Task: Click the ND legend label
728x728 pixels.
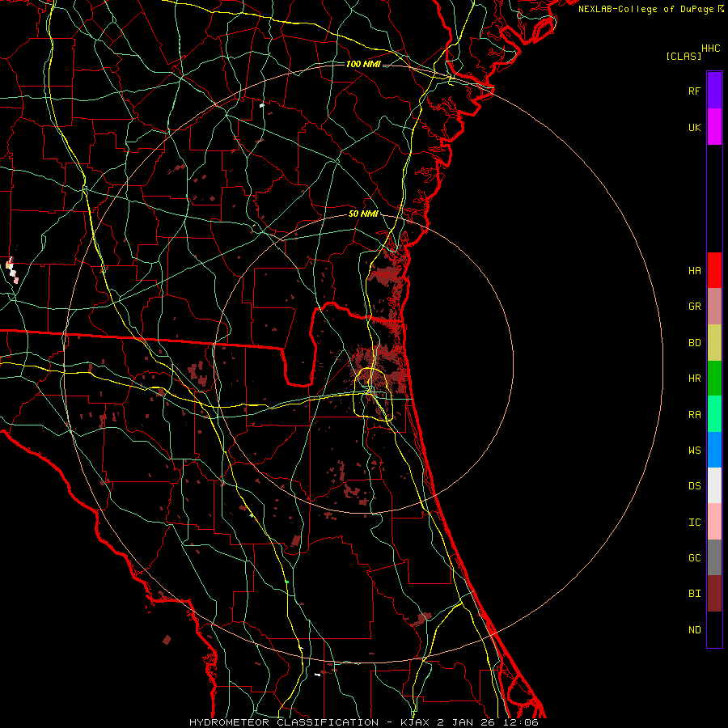Action: 694,629
